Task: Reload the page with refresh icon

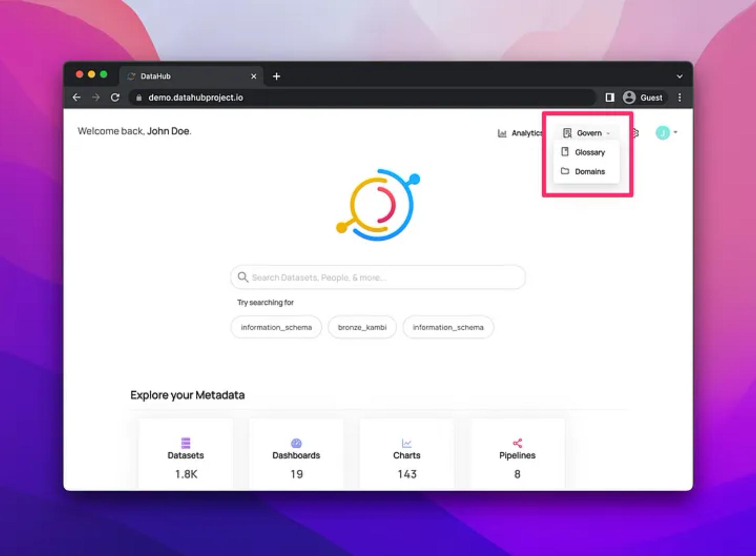Action: (x=115, y=97)
